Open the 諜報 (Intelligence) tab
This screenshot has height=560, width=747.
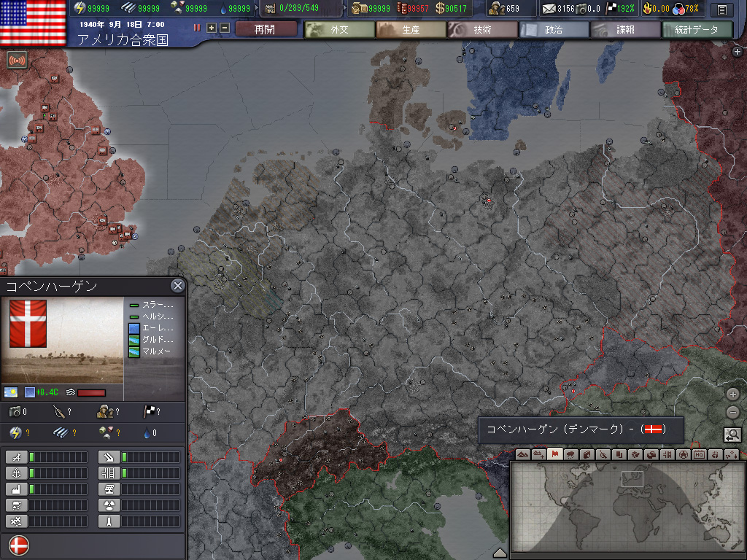point(625,29)
